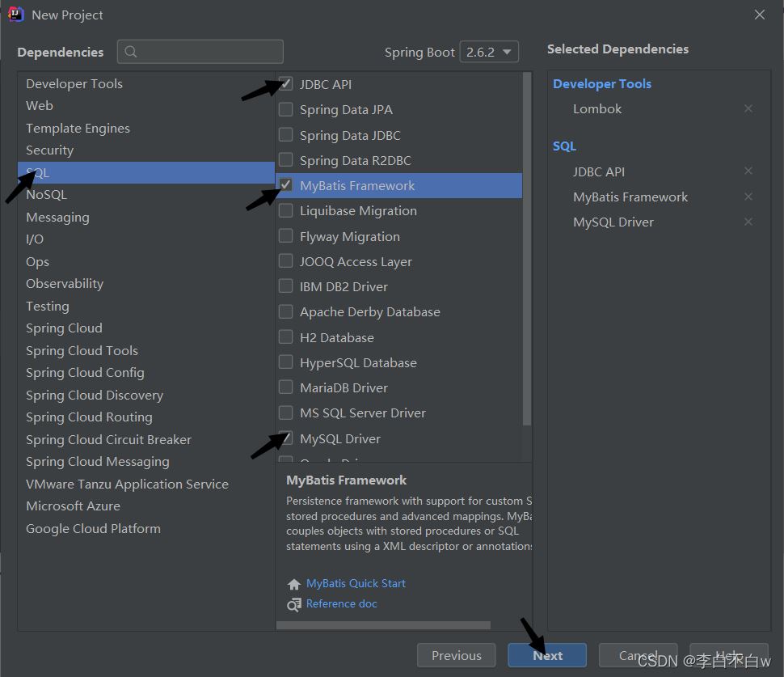784x677 pixels.
Task: Open the Spring Boot version dropdown
Action: pos(488,52)
